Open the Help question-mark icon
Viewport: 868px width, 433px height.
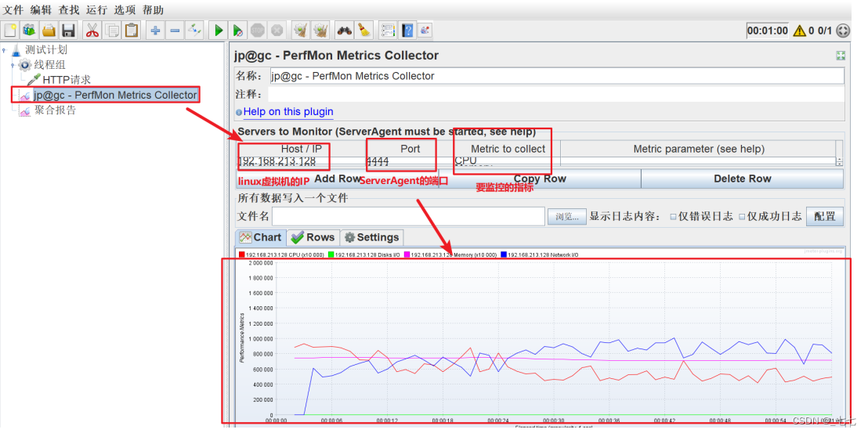(407, 30)
